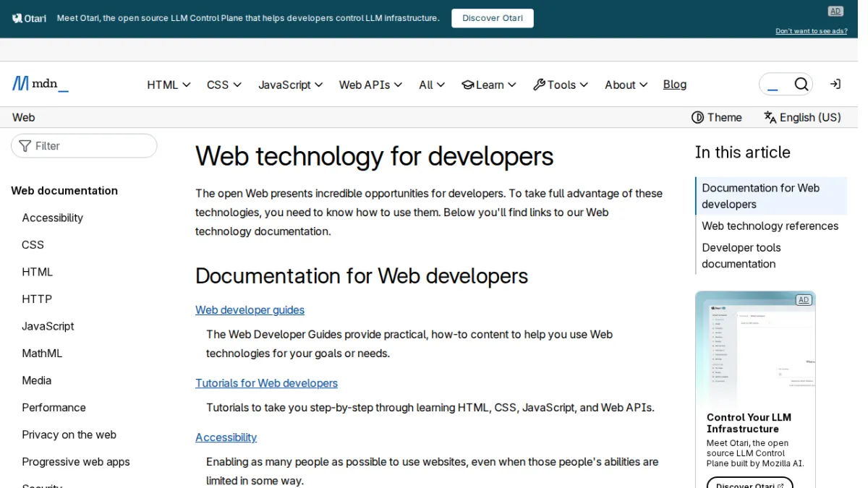Click the AD badge on the sidebar ad card
The width and height of the screenshot is (868, 488).
pos(804,299)
